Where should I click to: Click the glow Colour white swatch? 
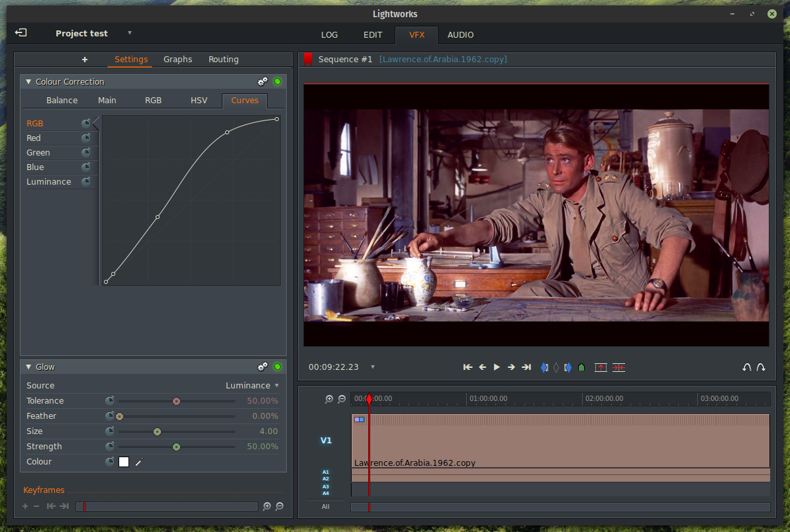point(124,462)
